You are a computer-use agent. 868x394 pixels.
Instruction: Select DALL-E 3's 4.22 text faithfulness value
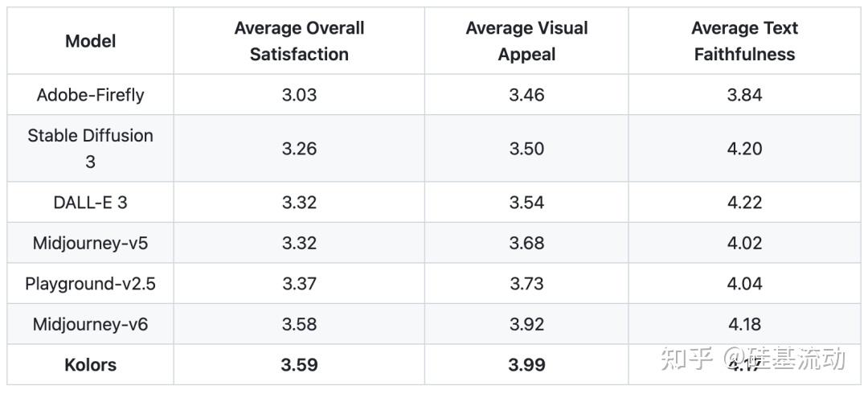tap(744, 203)
